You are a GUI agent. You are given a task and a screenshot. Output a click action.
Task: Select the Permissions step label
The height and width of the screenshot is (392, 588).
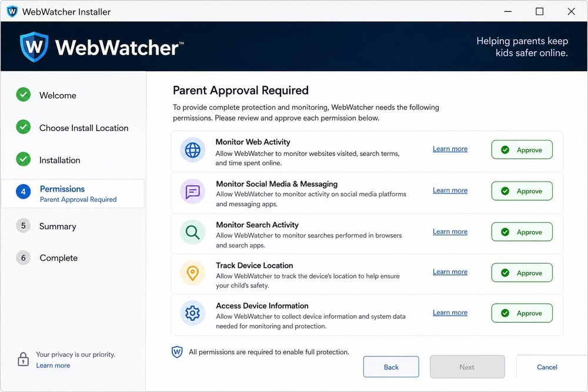click(62, 189)
